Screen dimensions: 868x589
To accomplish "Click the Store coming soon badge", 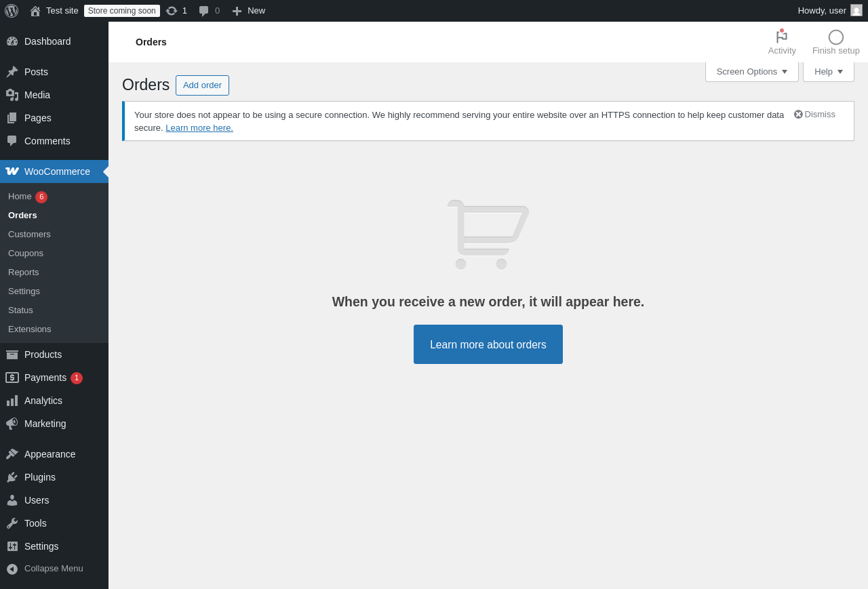I will 122,11.
